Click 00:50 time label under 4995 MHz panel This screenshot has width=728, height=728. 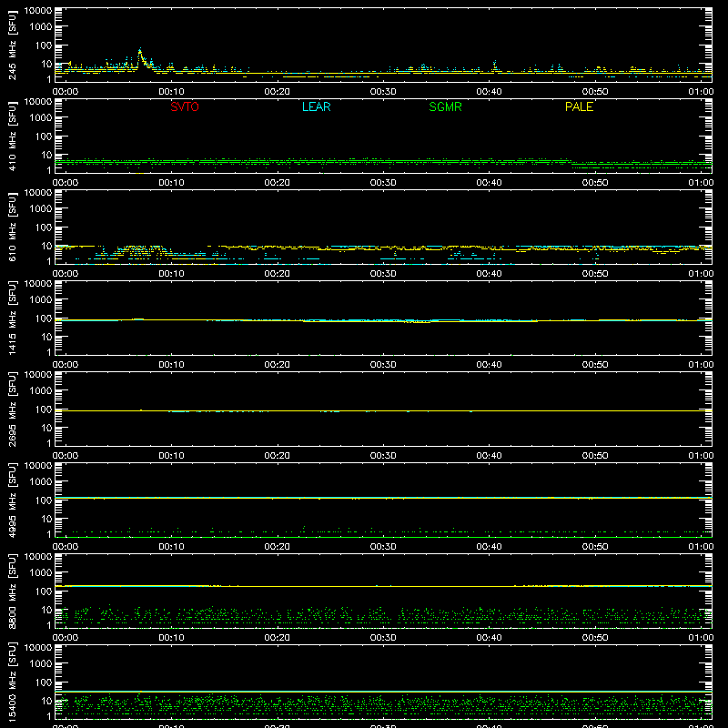tap(595, 547)
